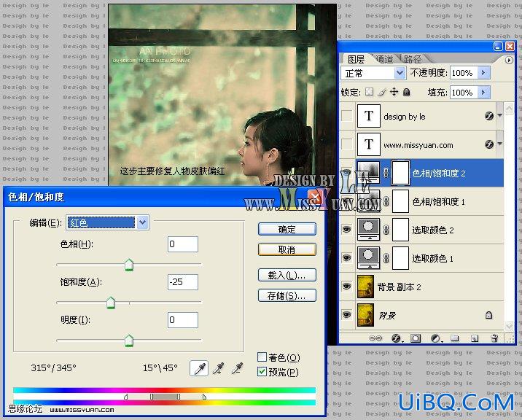Screen dimensions: 522x420
Task: Select the 背景 副本 2 layer thumbnail
Action: [365, 287]
